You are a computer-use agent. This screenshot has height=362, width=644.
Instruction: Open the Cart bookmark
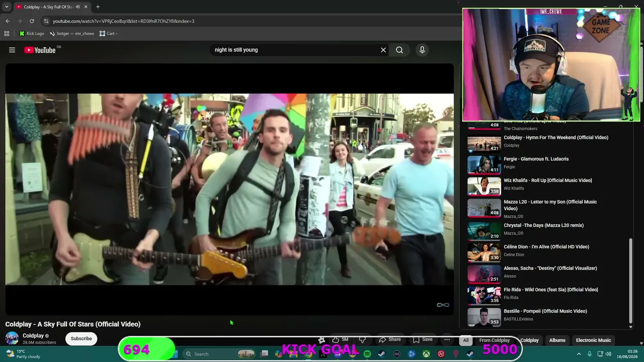[108, 34]
